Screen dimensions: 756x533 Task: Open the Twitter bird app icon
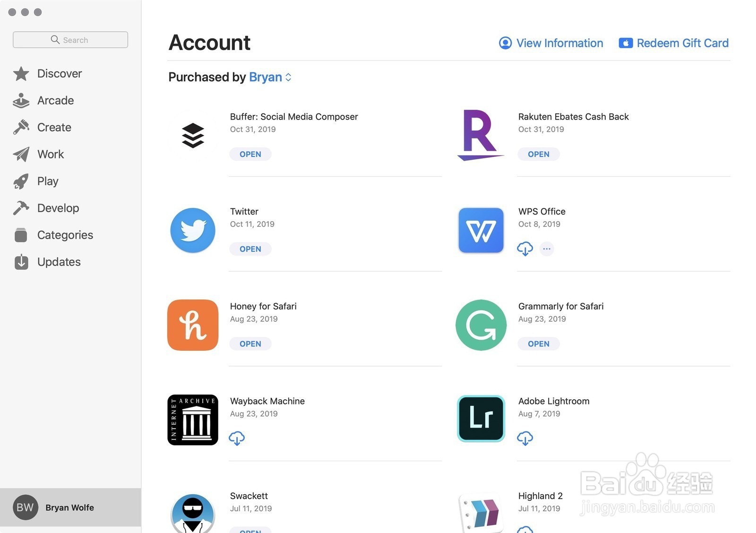click(193, 231)
